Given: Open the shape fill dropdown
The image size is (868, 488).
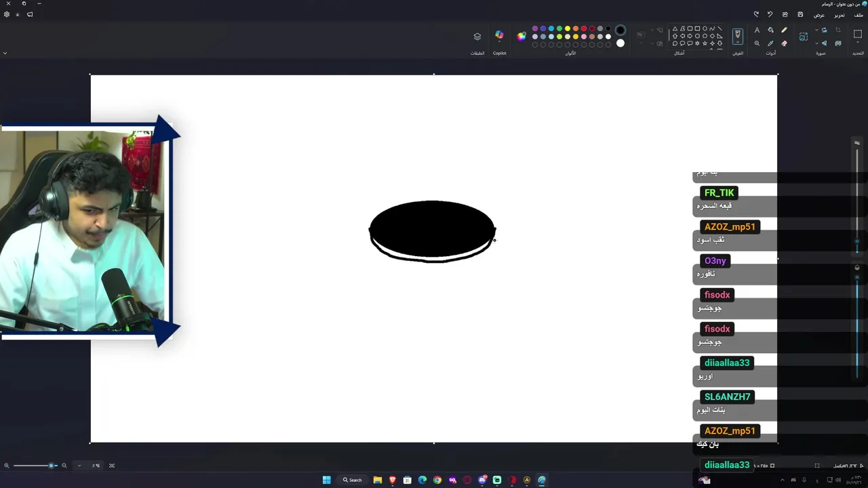Looking at the screenshot, I should click(652, 43).
